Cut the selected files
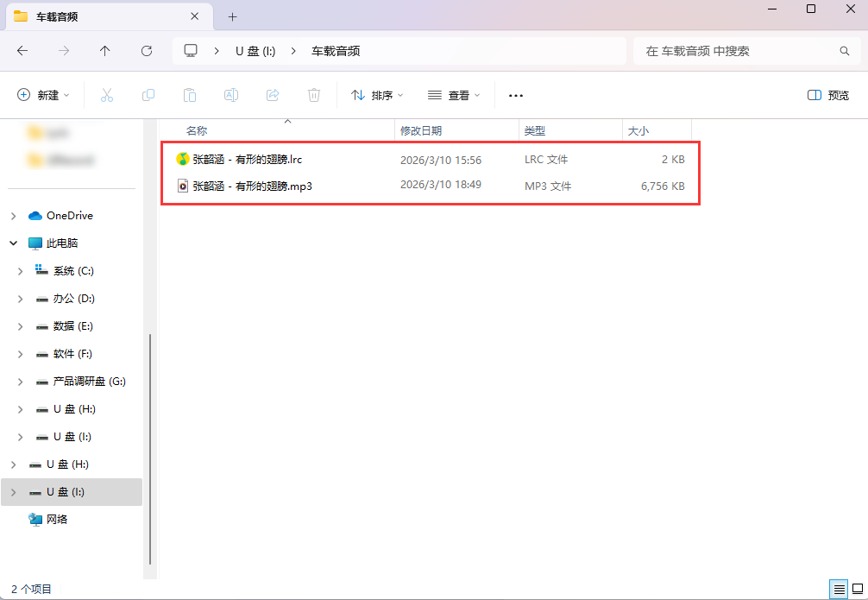 click(107, 95)
